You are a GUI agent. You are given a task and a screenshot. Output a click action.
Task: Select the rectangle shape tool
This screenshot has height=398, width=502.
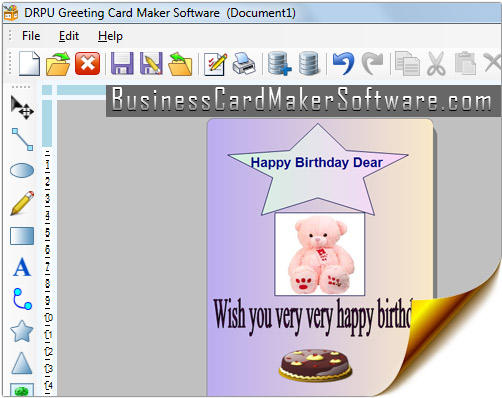point(22,236)
